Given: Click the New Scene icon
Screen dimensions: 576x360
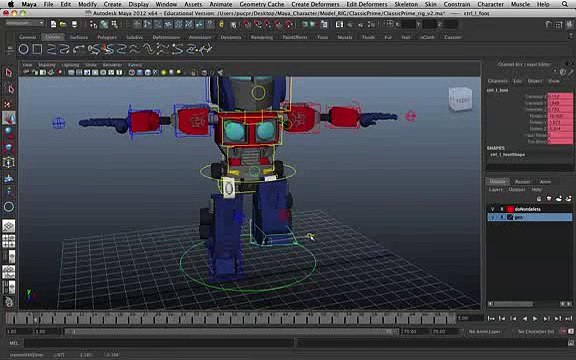Looking at the screenshot, I should click(x=53, y=24).
